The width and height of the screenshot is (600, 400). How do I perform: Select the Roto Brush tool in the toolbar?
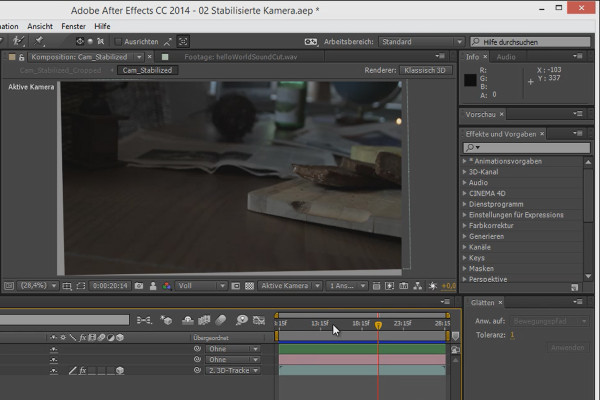coord(18,41)
